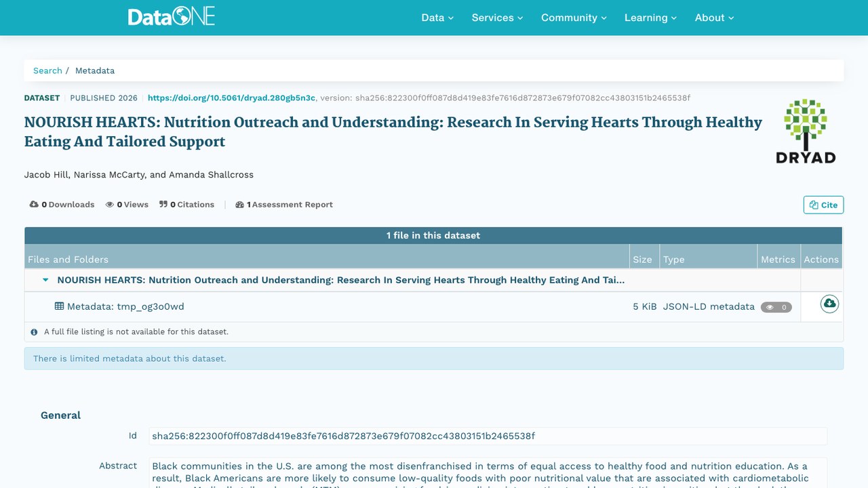Open the Data dropdown menu

click(x=437, y=18)
